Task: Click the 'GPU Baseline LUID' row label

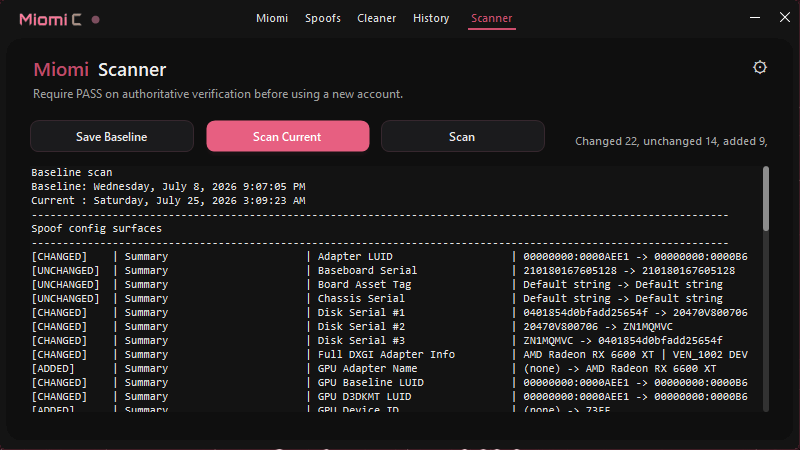Action: point(370,383)
